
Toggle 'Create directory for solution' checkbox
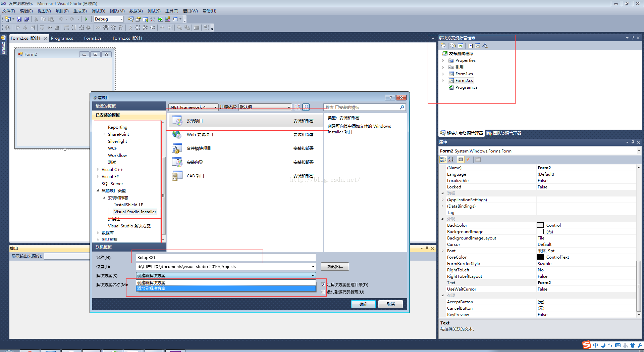tap(323, 284)
